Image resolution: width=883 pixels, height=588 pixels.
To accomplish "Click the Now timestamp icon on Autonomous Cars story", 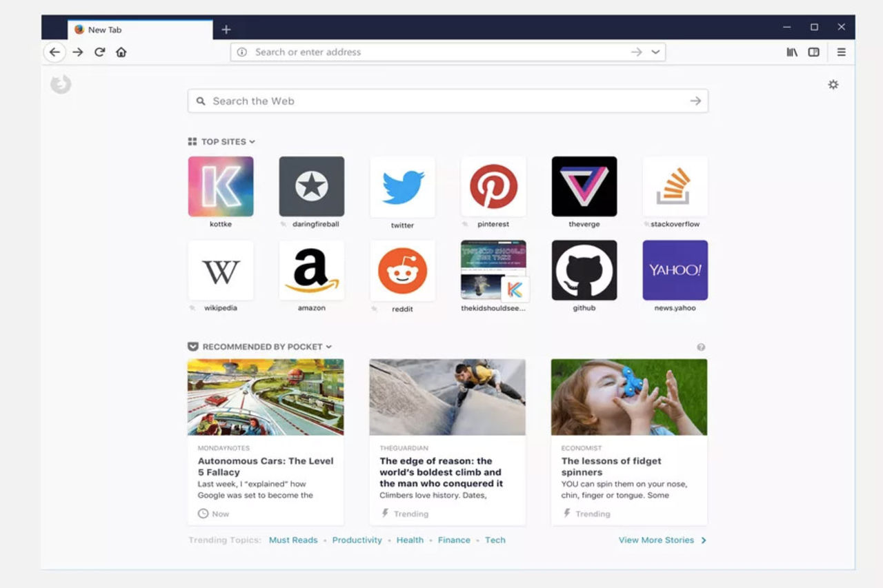I will coord(202,513).
